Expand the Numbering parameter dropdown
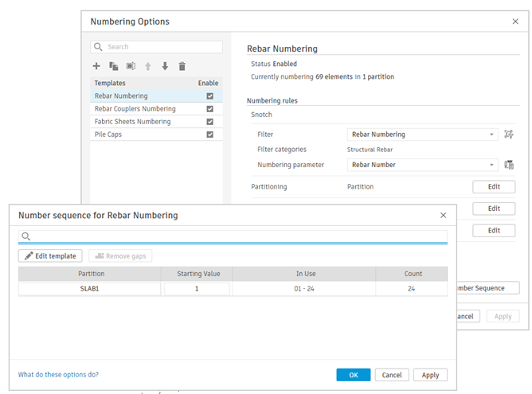This screenshot has width=532, height=394. tap(423, 165)
